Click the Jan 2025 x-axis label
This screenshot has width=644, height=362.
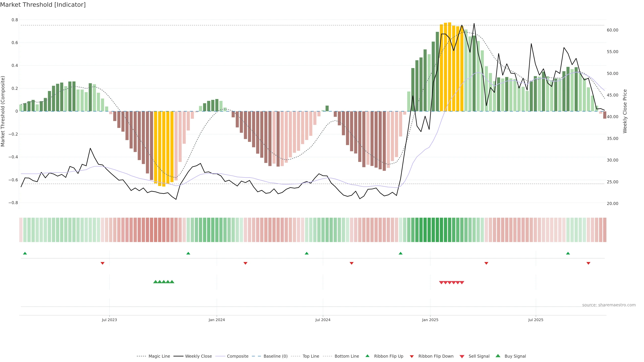pyautogui.click(x=430, y=320)
